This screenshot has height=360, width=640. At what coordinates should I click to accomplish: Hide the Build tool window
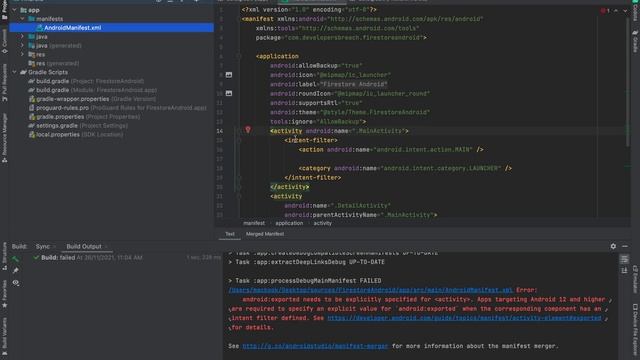[x=625, y=246]
